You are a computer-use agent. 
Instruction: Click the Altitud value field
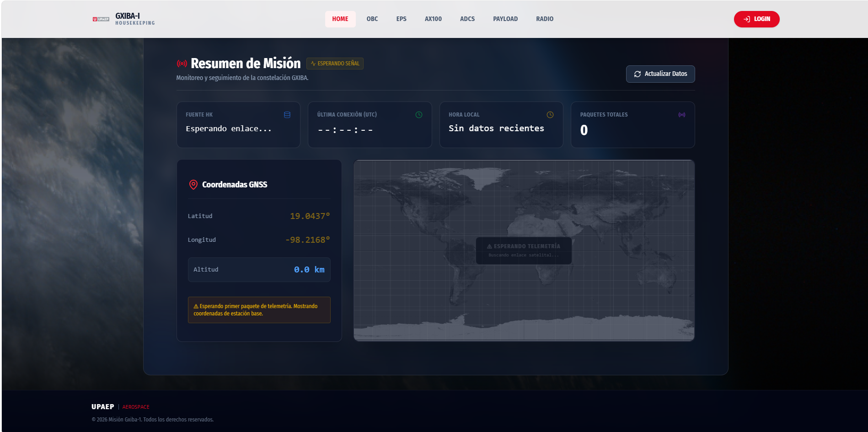click(x=259, y=269)
